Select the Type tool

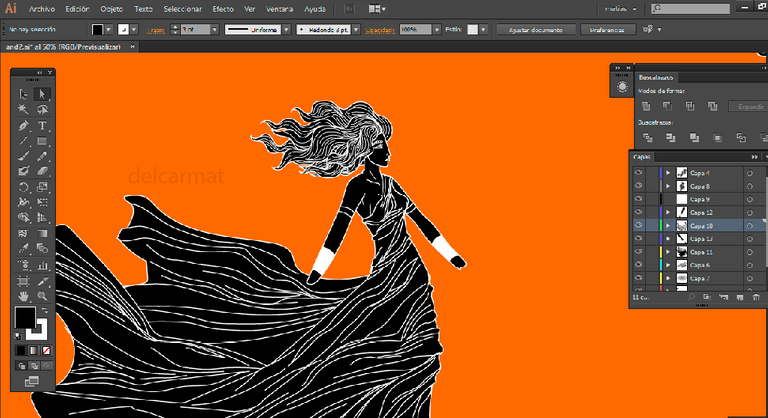click(43, 126)
